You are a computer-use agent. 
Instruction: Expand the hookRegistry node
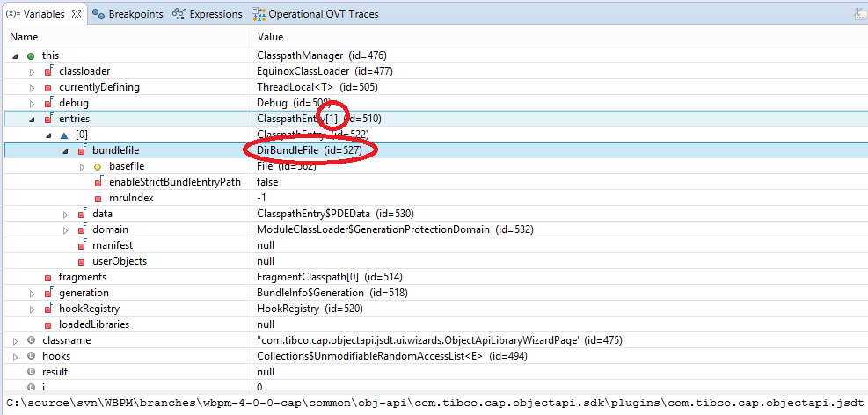click(x=33, y=309)
